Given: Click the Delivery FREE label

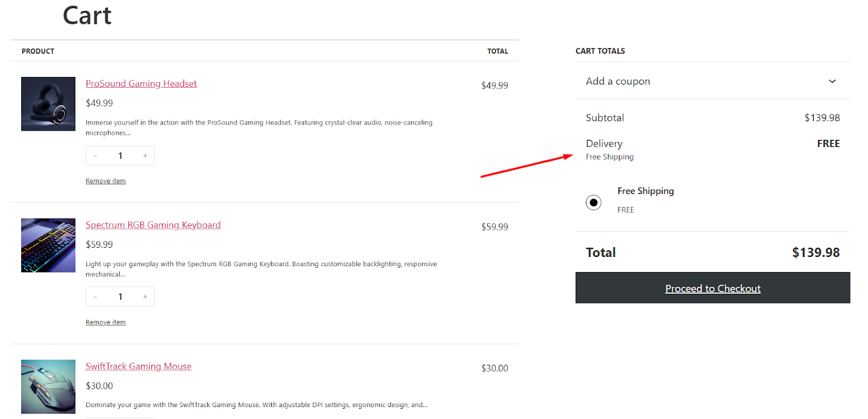Looking at the screenshot, I should tap(828, 144).
